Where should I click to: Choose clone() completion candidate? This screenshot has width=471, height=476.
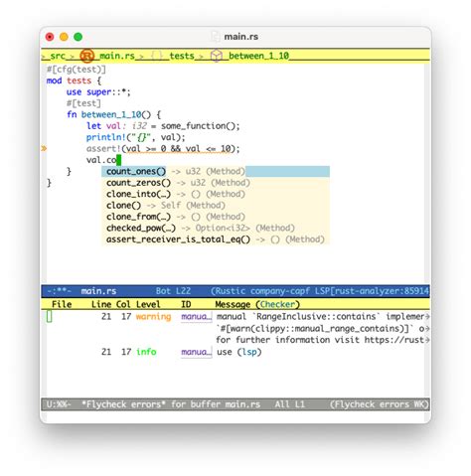[216, 205]
